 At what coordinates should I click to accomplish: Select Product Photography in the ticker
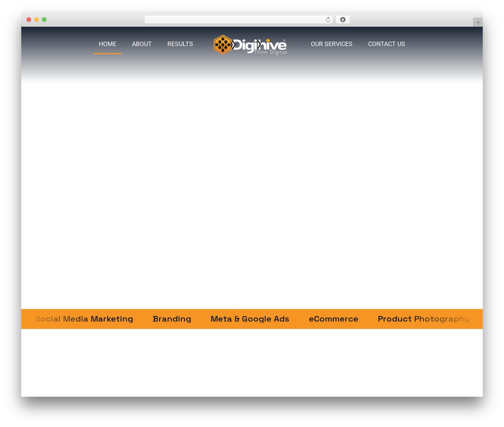tap(424, 319)
